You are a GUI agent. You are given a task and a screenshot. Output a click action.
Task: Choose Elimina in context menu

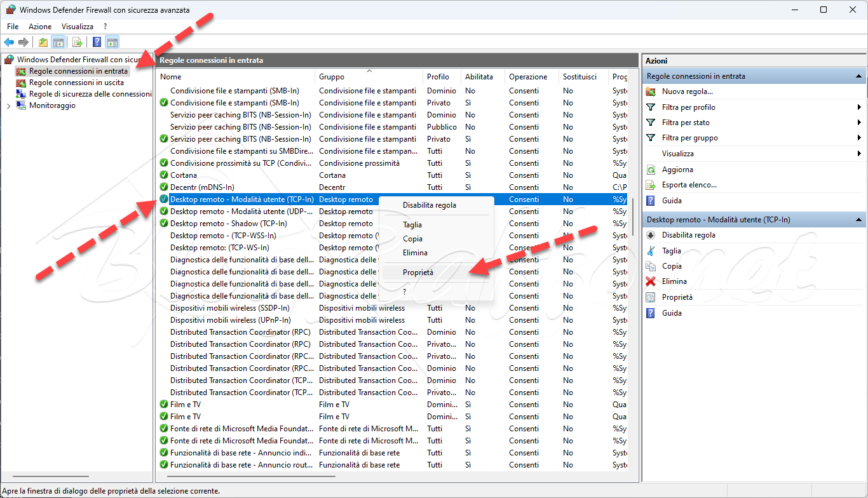coord(436,253)
